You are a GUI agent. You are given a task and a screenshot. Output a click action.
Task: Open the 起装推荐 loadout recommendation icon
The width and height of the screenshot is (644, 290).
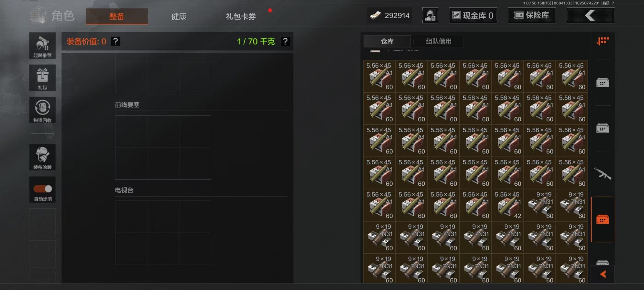coord(42,46)
